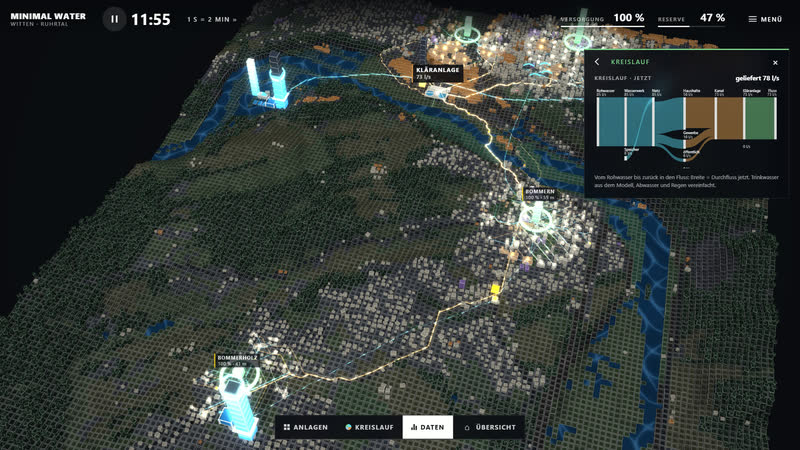
Task: Click the yellow pump node on pipeline
Action: (495, 289)
